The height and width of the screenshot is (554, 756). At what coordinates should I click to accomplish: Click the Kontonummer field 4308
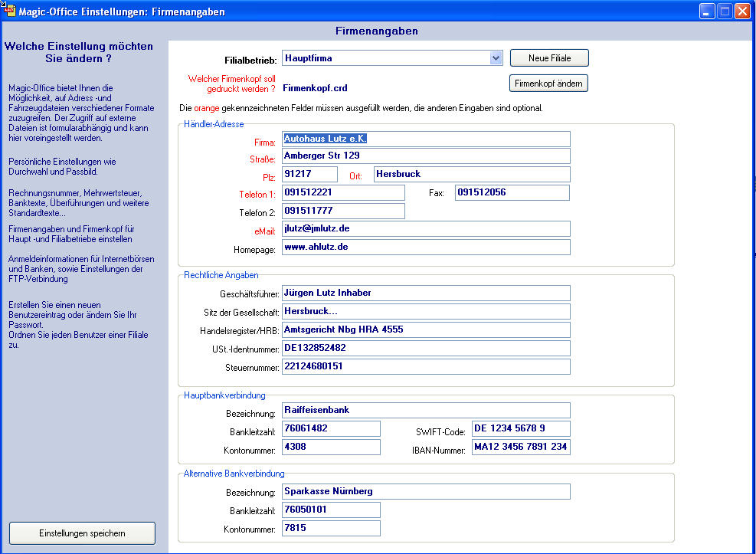coord(331,447)
